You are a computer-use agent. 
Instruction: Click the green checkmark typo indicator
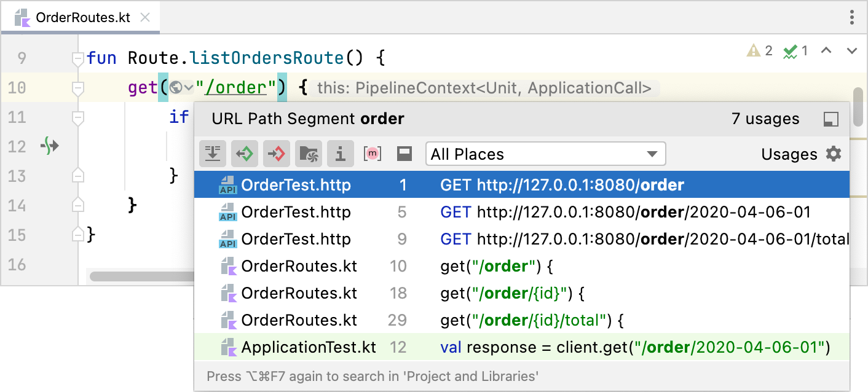click(795, 51)
